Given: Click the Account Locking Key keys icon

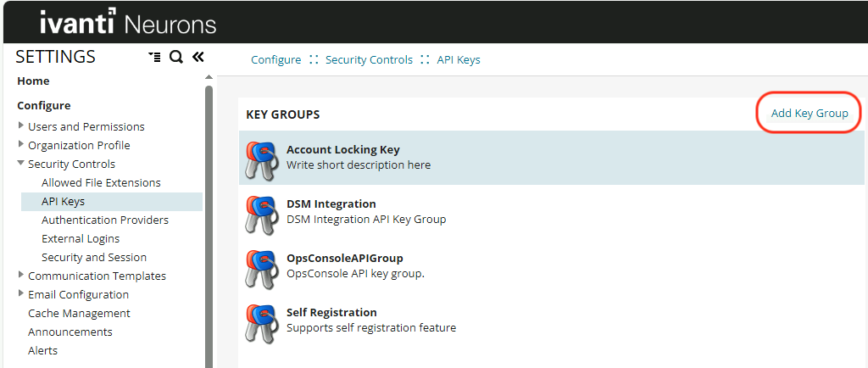Looking at the screenshot, I should tap(261, 160).
